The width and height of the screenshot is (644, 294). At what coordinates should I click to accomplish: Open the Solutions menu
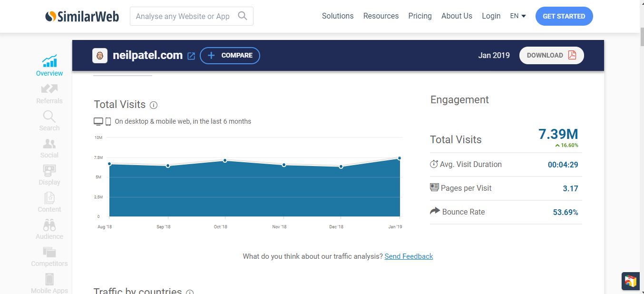click(338, 16)
